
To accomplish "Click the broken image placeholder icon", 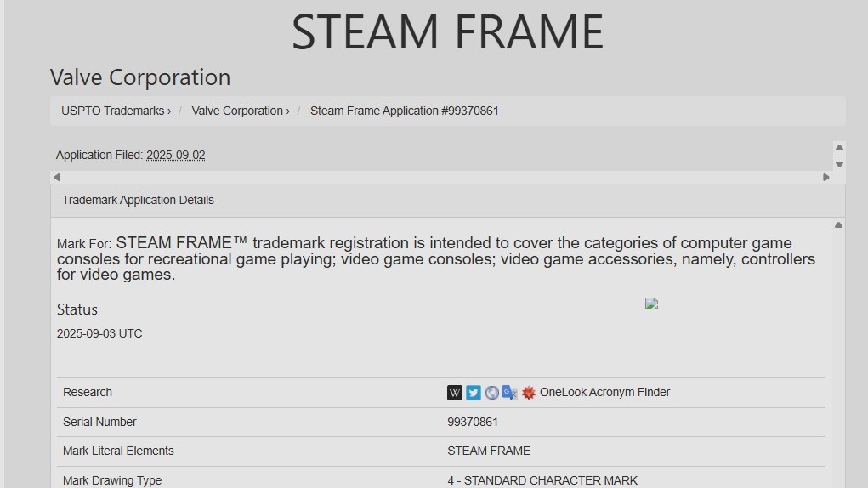I will [x=652, y=304].
